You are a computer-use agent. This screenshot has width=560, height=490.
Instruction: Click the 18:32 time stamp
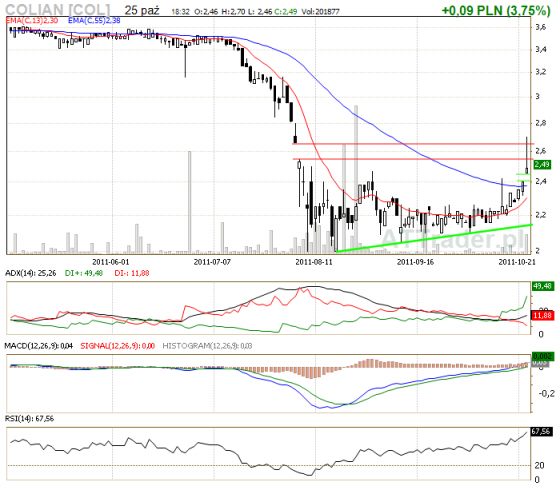[x=180, y=12]
